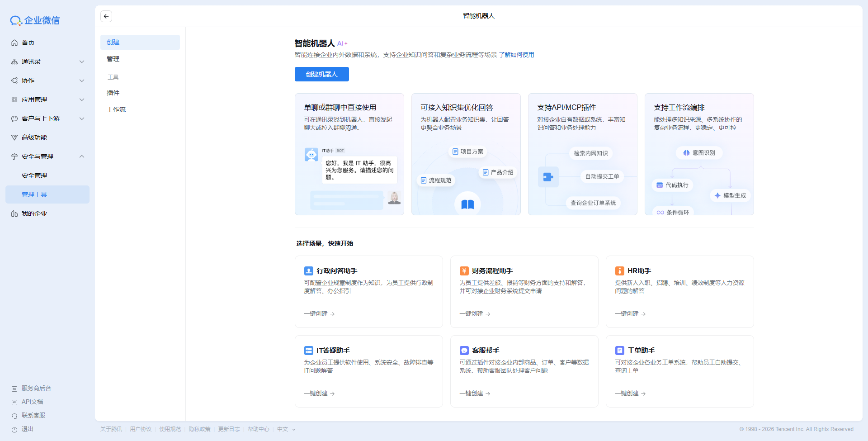Collapse the 安全与管理 section
Viewport: 868px width, 441px height.
point(82,156)
